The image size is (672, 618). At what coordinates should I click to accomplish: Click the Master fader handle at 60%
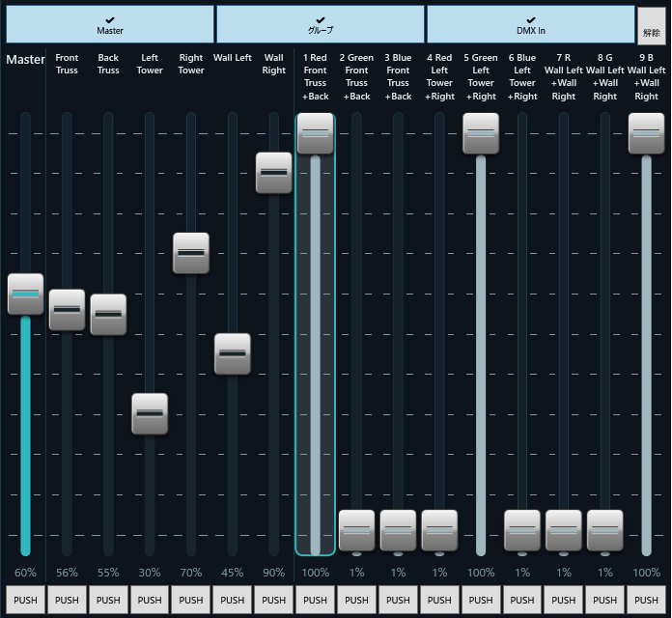tap(26, 294)
